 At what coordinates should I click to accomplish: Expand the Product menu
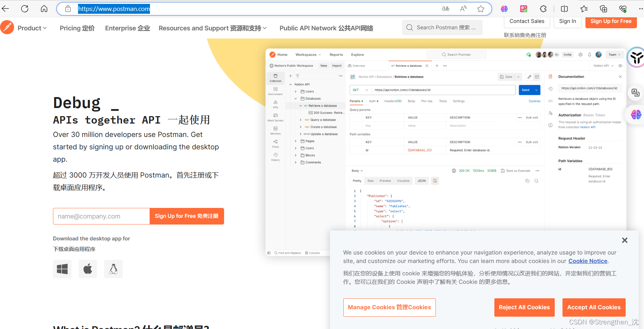pos(32,28)
